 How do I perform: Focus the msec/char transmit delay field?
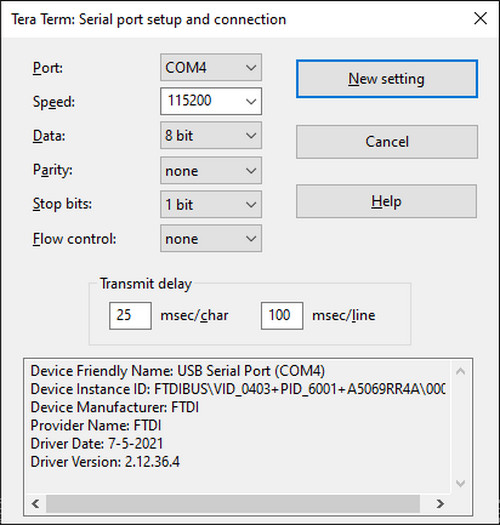click(130, 315)
